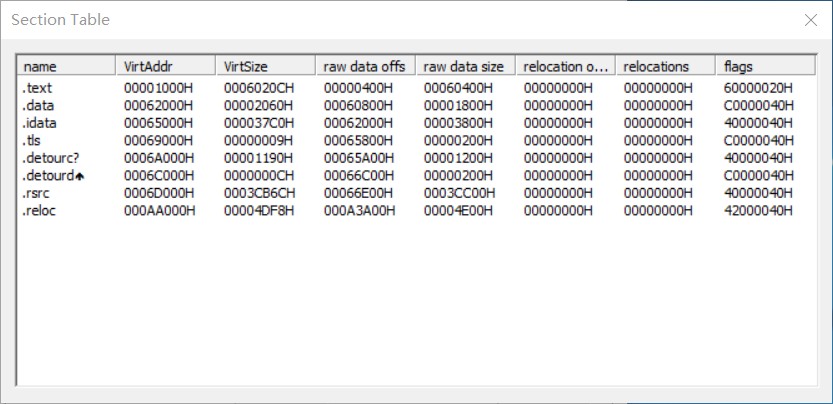Click the raw data size in the .tls row

[458, 141]
